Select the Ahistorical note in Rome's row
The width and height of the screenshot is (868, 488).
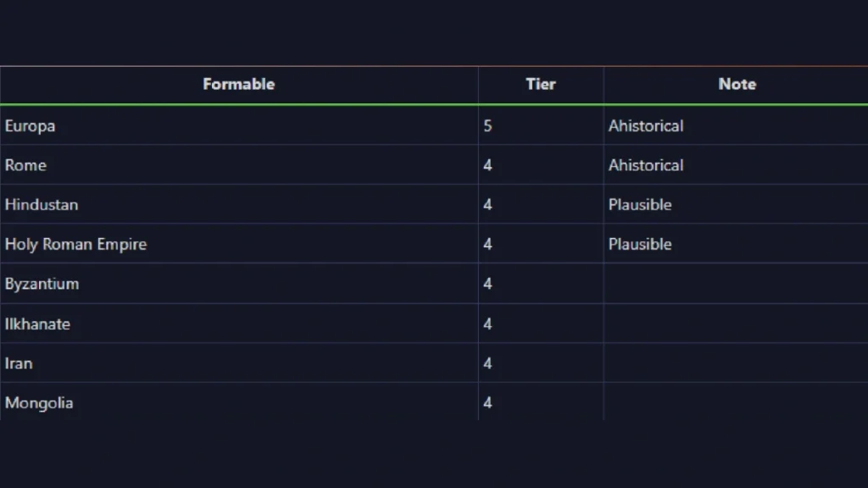click(645, 165)
